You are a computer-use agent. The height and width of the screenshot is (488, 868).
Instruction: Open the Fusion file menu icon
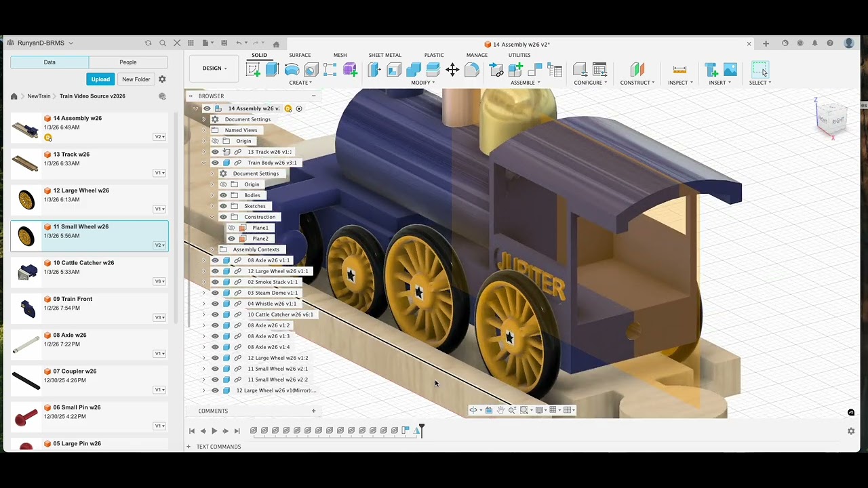207,43
